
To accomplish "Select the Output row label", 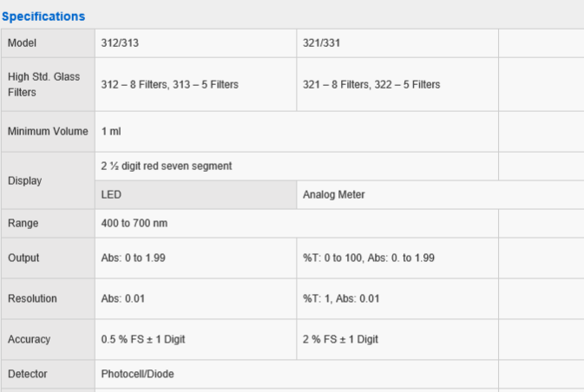I will click(x=48, y=258).
